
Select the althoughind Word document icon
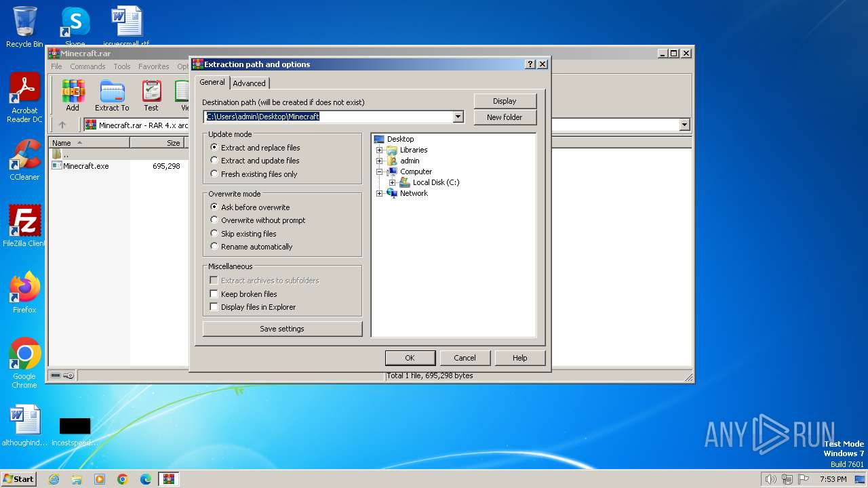24,425
